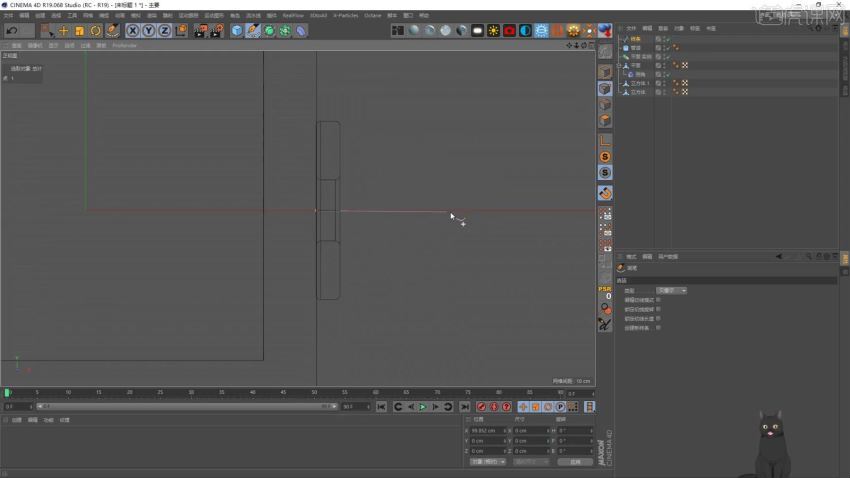Click the red Octane camera icon
The image size is (850, 478).
[x=509, y=30]
